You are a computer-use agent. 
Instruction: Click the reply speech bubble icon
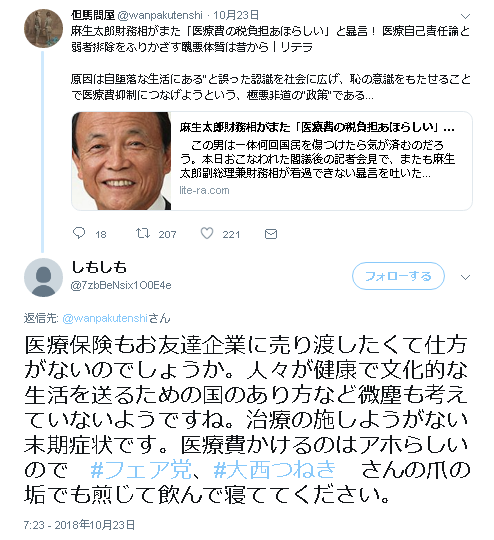[x=79, y=233]
